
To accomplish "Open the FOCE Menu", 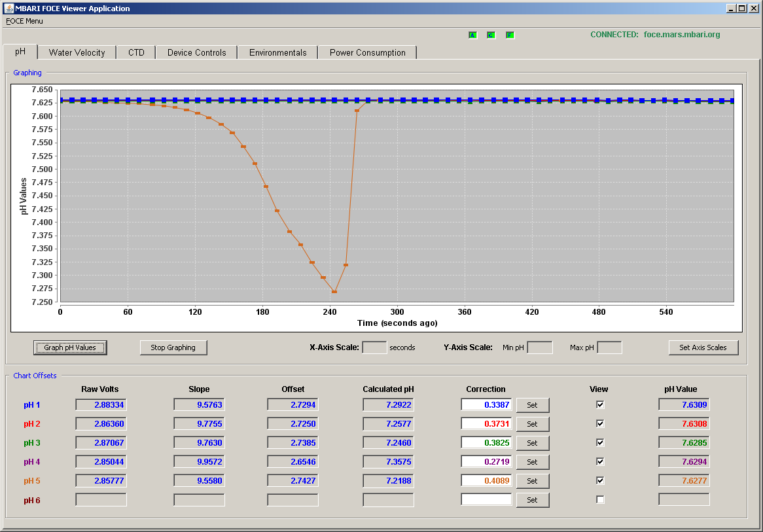I will coord(24,21).
